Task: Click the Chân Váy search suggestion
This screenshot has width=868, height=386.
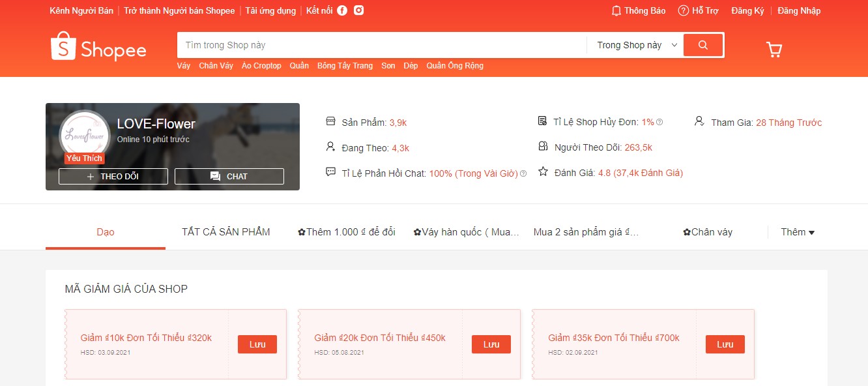Action: point(216,66)
